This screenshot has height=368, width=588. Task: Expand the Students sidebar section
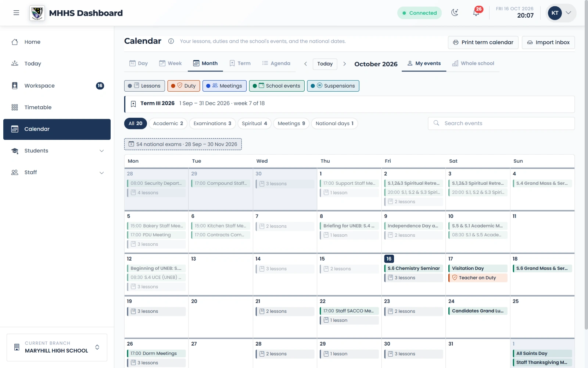(102, 151)
